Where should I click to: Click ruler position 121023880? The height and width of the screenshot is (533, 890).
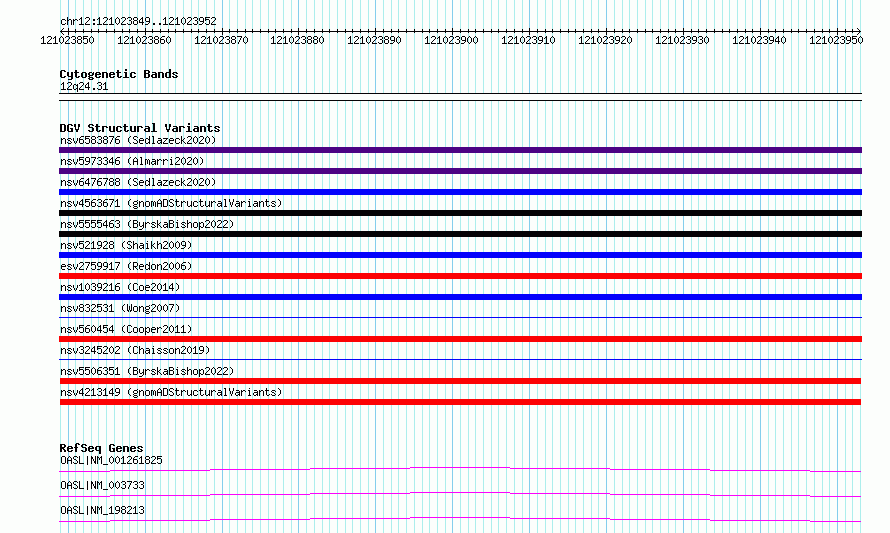[297, 40]
